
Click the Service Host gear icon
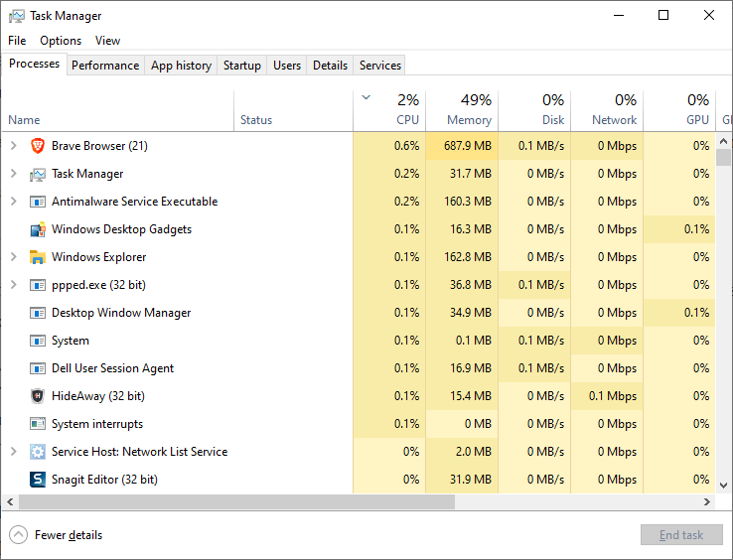[38, 452]
